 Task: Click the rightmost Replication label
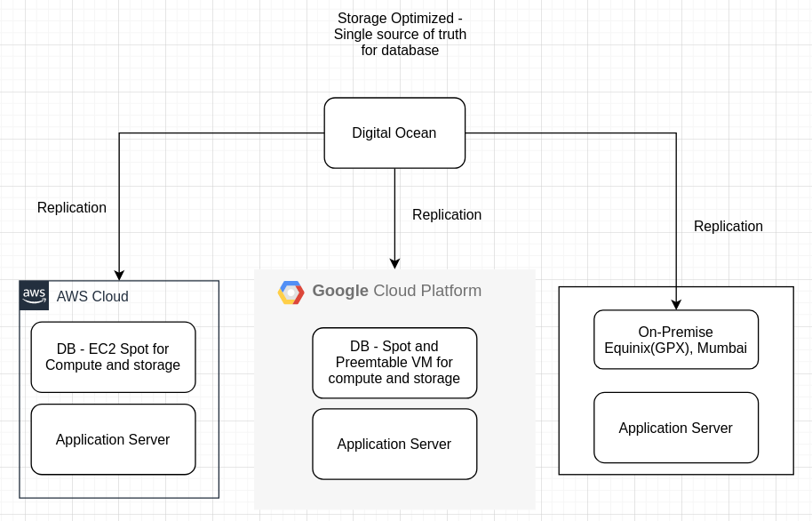pyautogui.click(x=728, y=226)
